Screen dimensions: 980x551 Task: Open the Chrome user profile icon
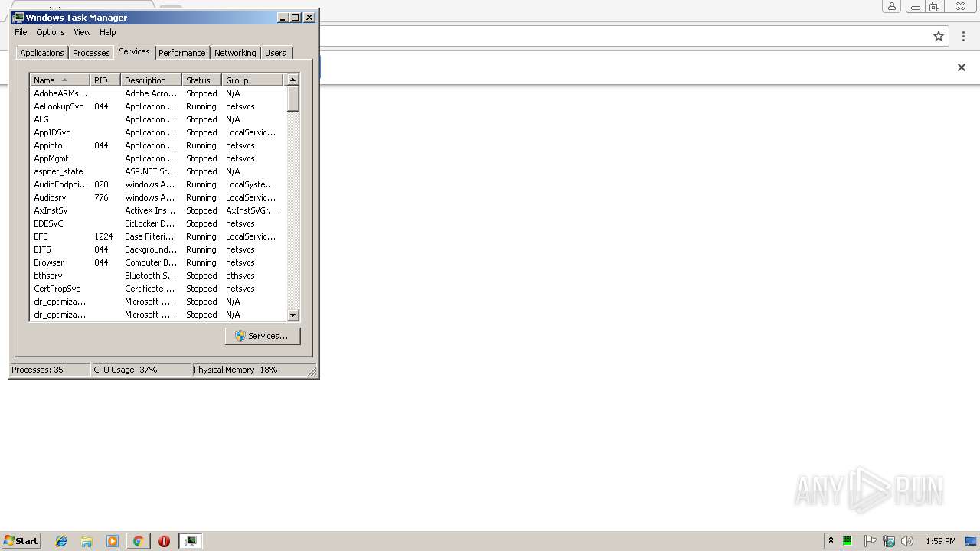[x=892, y=6]
